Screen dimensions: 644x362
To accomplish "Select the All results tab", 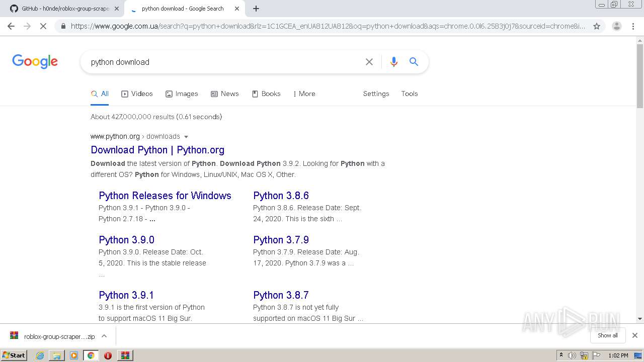I will [x=100, y=94].
